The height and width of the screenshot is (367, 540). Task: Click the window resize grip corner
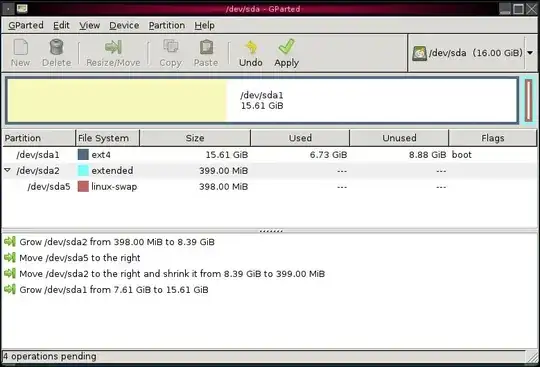click(532, 357)
